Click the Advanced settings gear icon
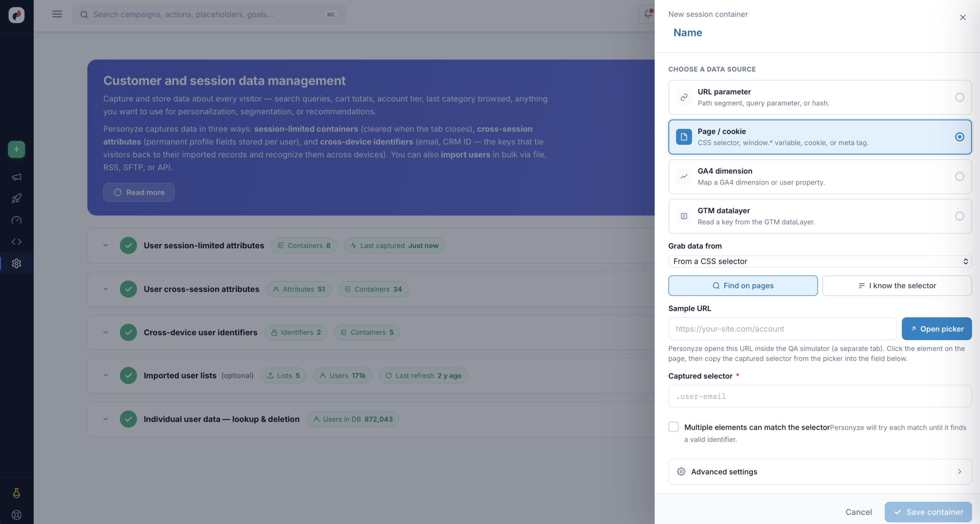This screenshot has height=524, width=980. (x=681, y=472)
